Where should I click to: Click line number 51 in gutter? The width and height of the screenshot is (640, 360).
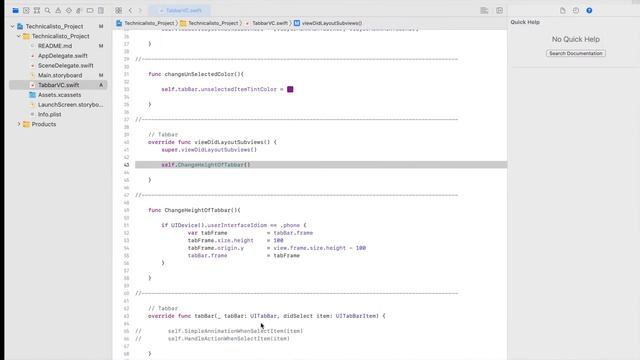pyautogui.click(x=127, y=225)
